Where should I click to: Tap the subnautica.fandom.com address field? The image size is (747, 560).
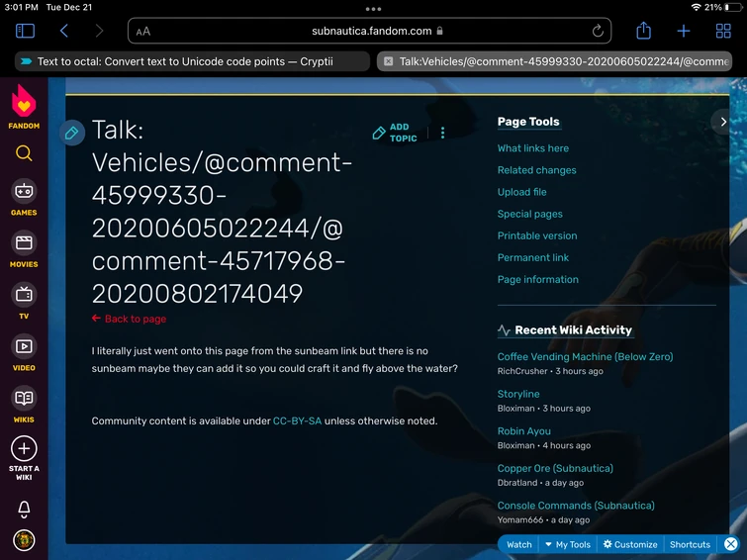pos(369,31)
